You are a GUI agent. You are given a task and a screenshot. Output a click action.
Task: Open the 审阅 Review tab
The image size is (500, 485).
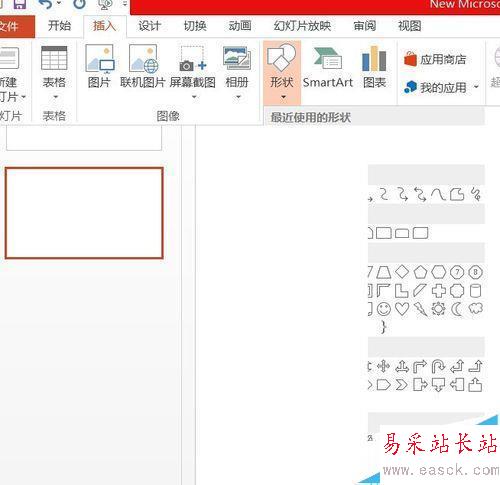[364, 26]
